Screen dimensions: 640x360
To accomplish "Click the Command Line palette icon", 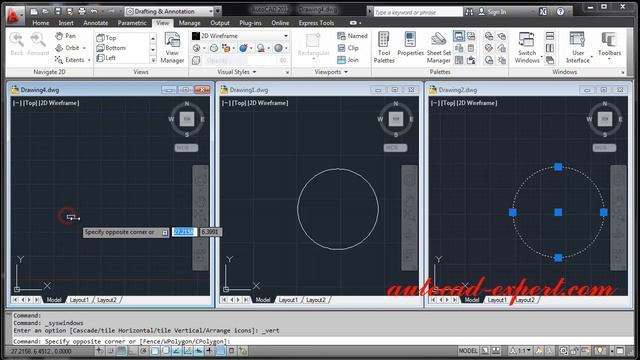I will pos(459,36).
